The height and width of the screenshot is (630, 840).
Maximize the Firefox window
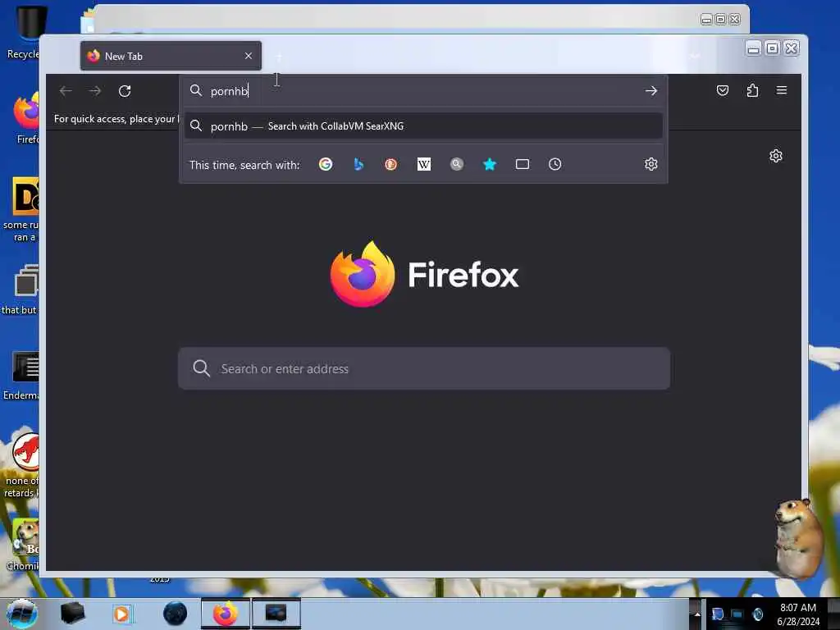pyautogui.click(x=773, y=48)
